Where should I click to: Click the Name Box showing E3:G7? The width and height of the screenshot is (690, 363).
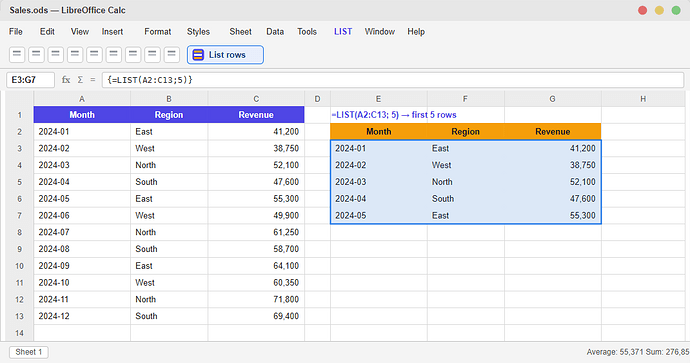tap(30, 80)
